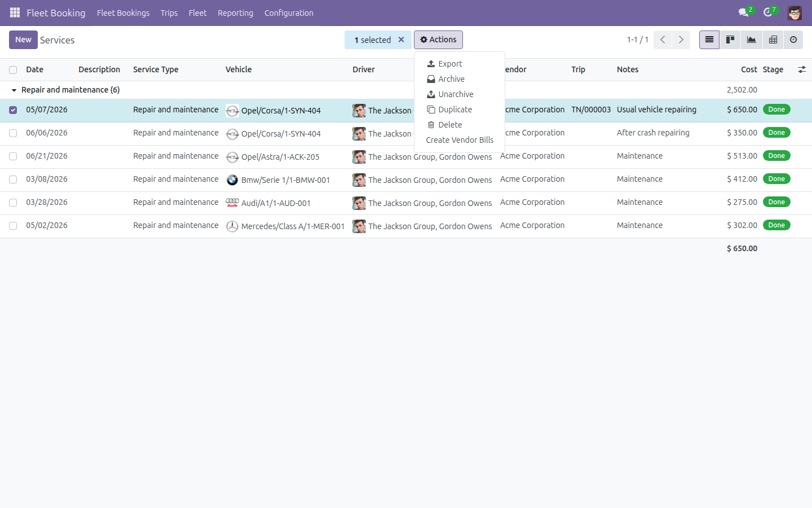812x508 pixels.
Task: Uncheck the 05/07/2026 row checkbox
Action: 13,110
